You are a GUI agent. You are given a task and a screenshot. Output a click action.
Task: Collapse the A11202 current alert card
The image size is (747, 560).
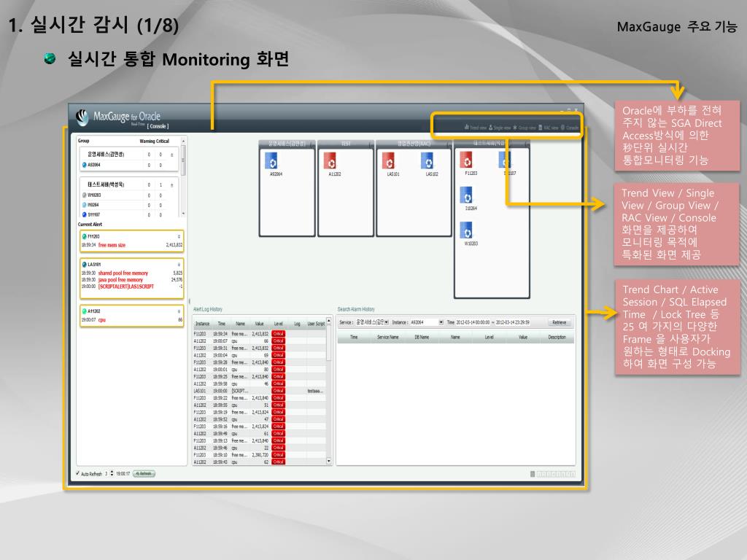click(x=179, y=311)
